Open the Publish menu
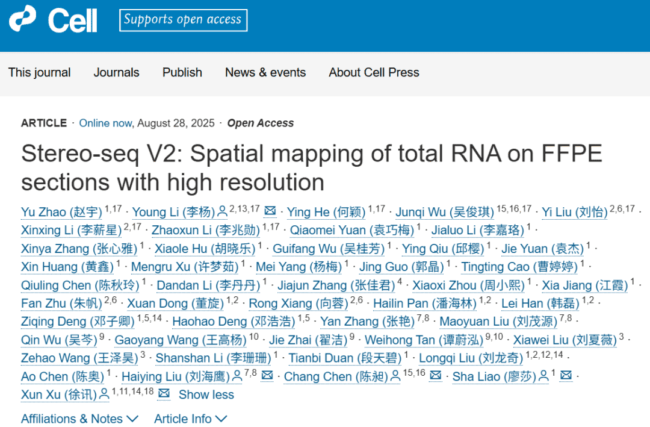The width and height of the screenshot is (650, 427). 182,72
